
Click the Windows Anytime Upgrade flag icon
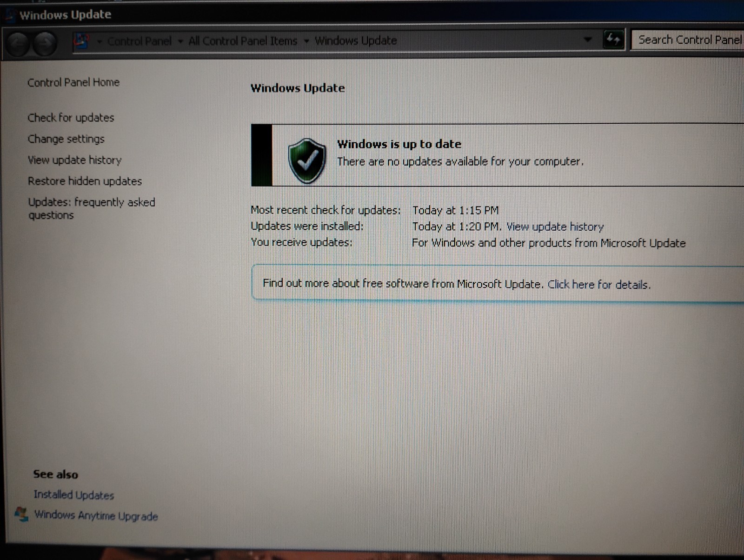point(21,514)
